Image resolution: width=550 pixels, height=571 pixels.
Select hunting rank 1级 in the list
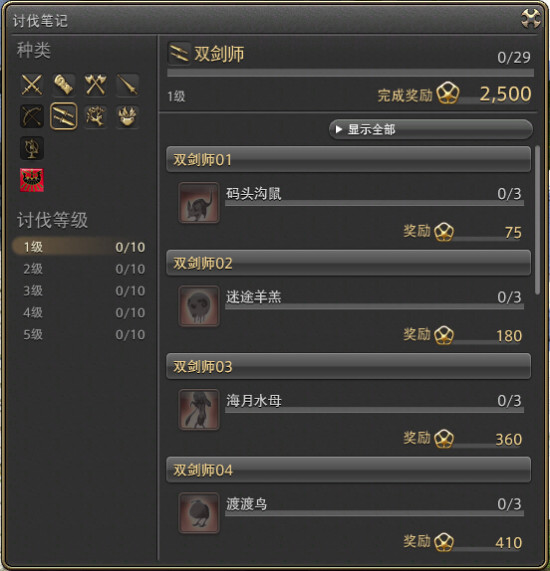[x=79, y=247]
